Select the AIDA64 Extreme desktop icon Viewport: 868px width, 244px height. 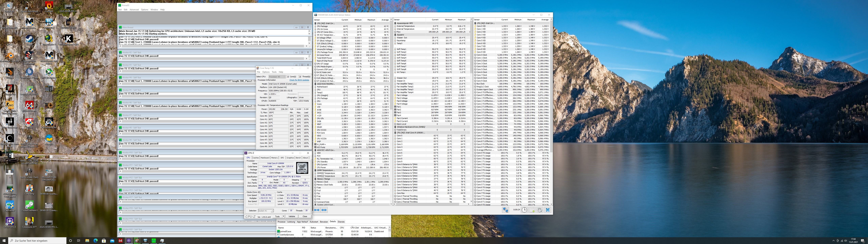click(29, 107)
